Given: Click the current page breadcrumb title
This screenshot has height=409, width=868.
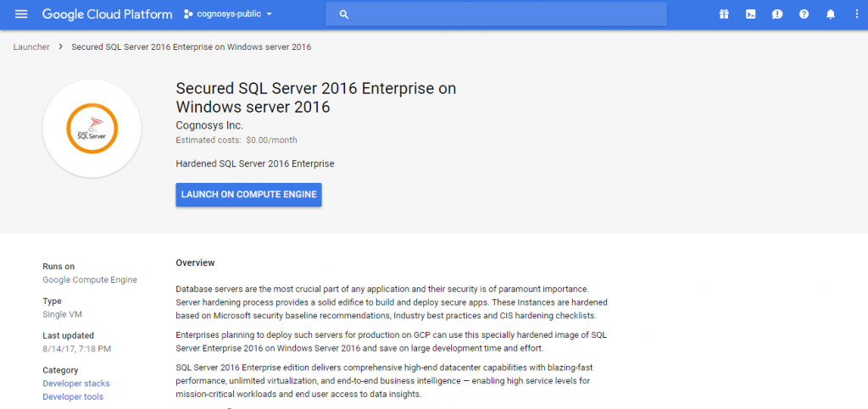Looking at the screenshot, I should (191, 47).
